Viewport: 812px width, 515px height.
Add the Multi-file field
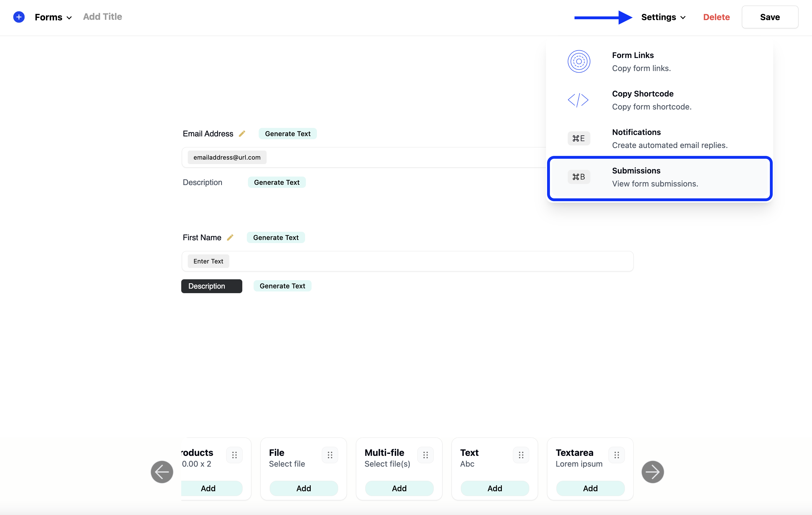(399, 488)
